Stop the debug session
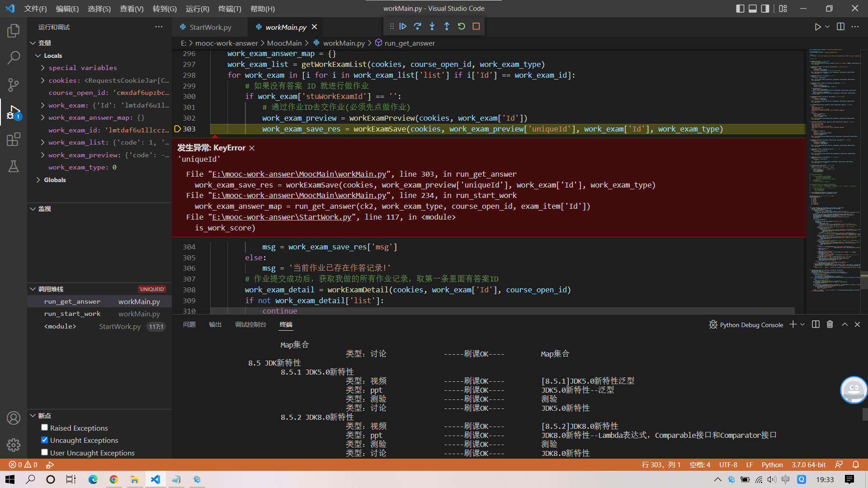The image size is (868, 488). (x=476, y=26)
